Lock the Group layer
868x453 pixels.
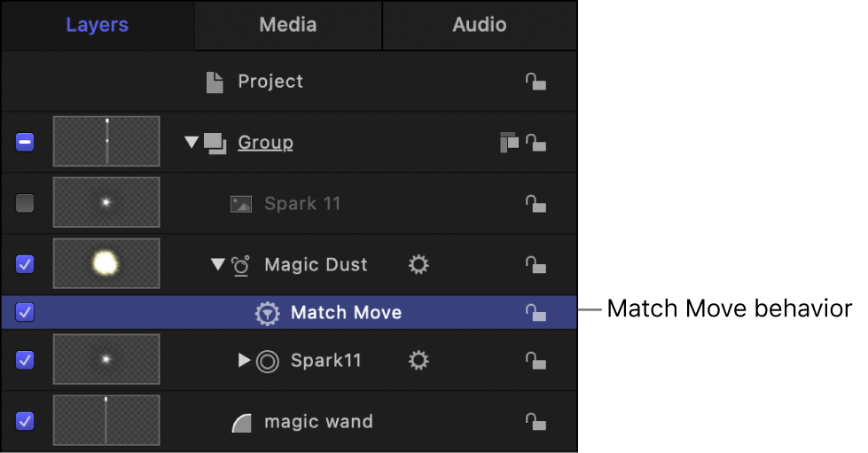coord(535,142)
